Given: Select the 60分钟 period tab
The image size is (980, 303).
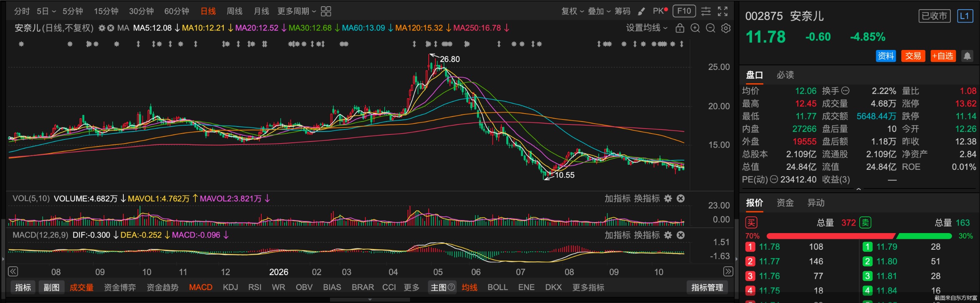Looking at the screenshot, I should [177, 11].
